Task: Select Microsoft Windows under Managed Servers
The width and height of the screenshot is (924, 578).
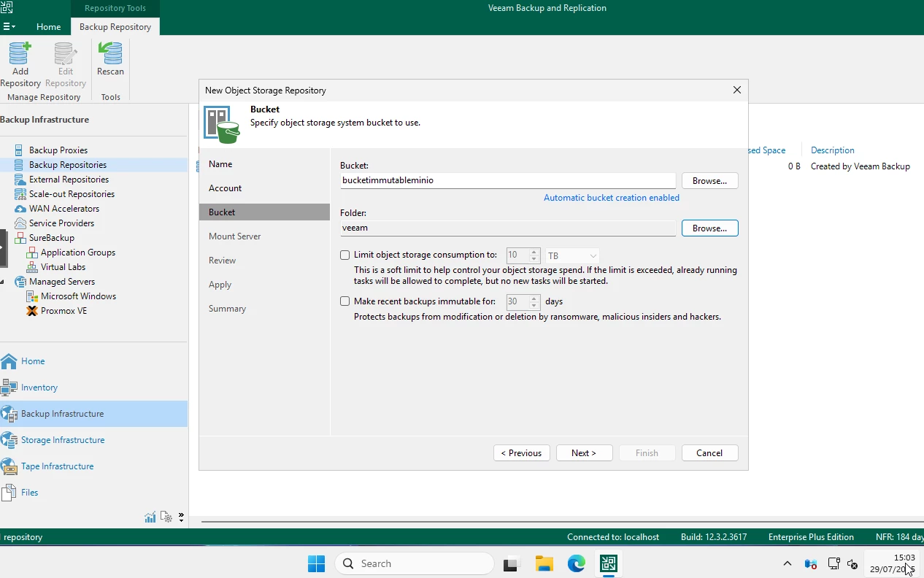Action: 78,296
